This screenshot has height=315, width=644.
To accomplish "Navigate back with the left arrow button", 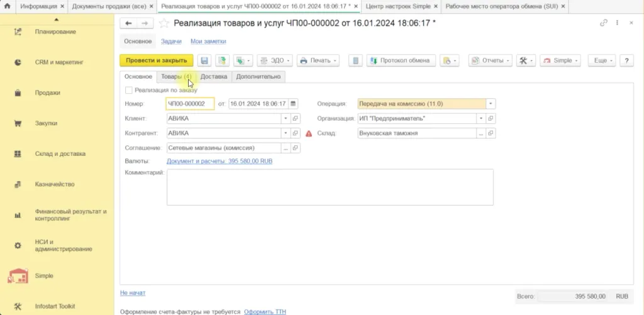I will (128, 24).
